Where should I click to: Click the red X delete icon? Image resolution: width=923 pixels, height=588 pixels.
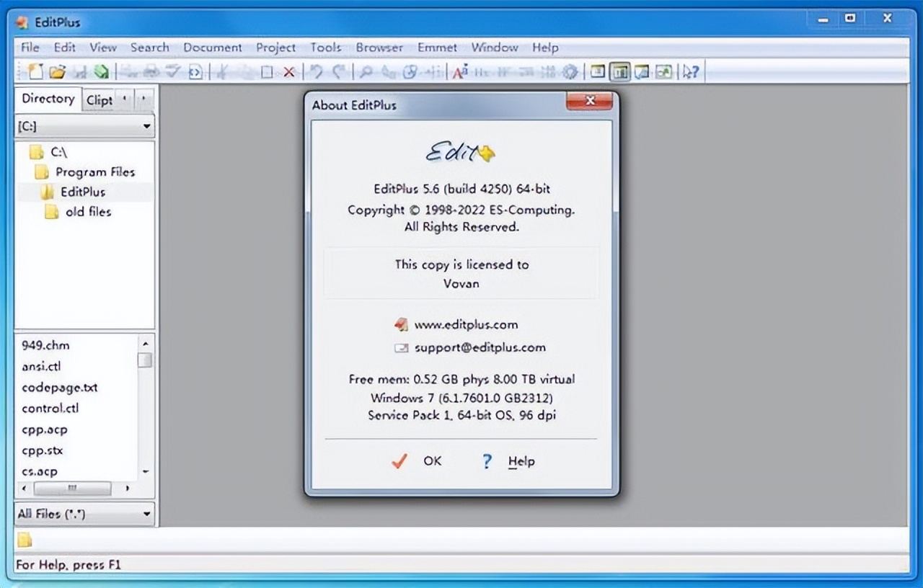point(289,71)
